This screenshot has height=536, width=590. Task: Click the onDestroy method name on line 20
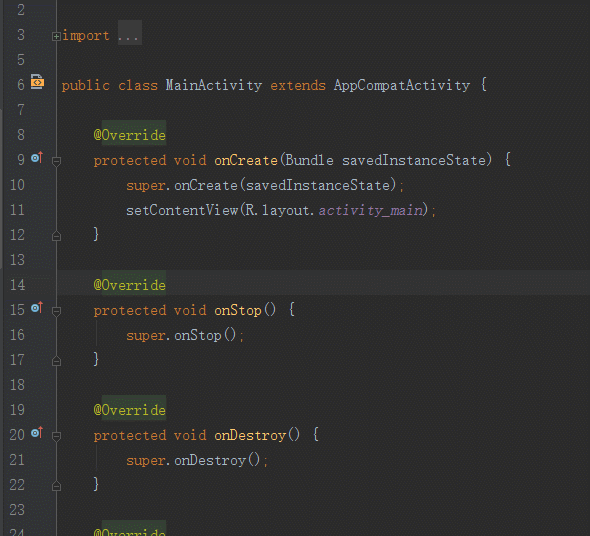[x=250, y=436]
